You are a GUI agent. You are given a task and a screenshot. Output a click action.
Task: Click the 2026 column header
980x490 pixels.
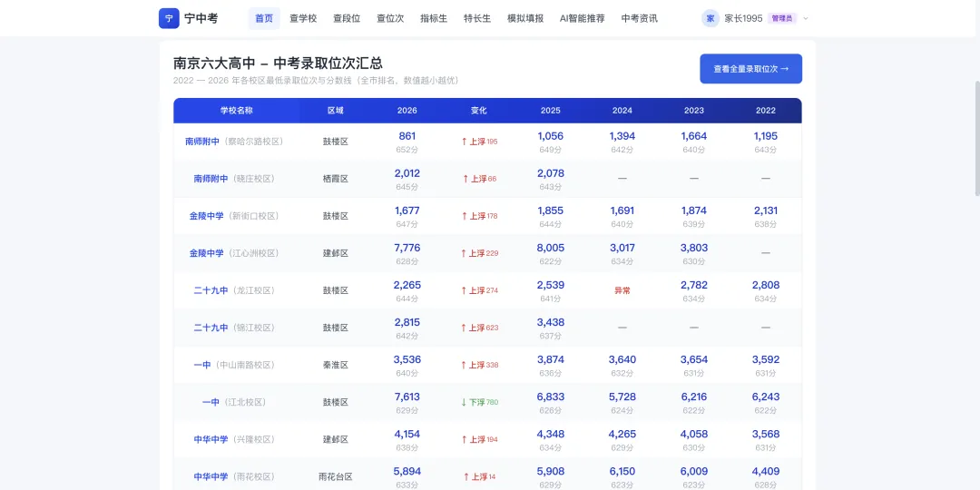(407, 111)
